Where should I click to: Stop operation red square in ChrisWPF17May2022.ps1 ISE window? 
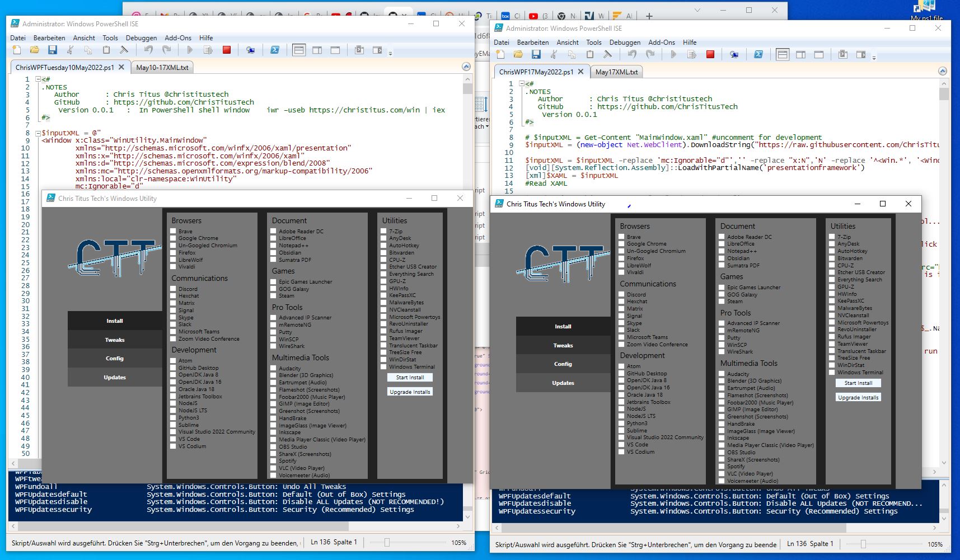(710, 55)
